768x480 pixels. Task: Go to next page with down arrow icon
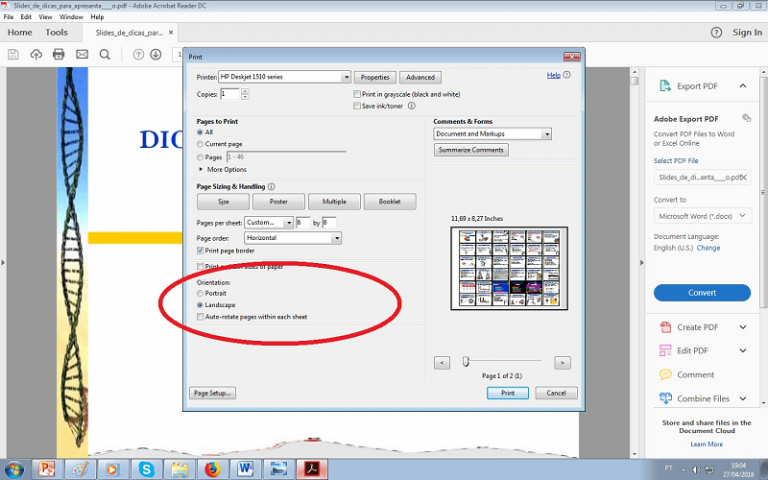coord(157,54)
